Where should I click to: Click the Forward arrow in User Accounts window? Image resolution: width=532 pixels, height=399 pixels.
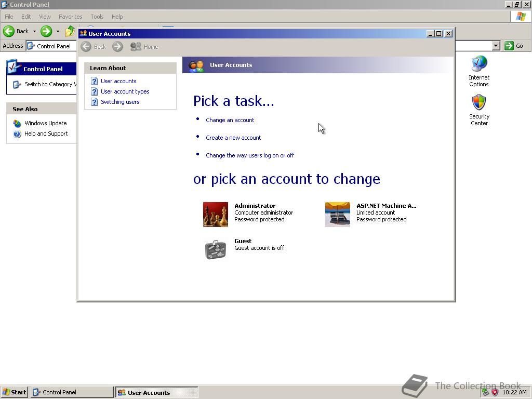pos(117,46)
